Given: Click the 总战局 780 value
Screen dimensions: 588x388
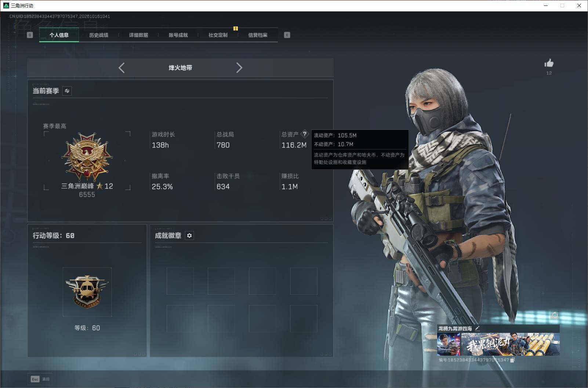Looking at the screenshot, I should (x=223, y=145).
